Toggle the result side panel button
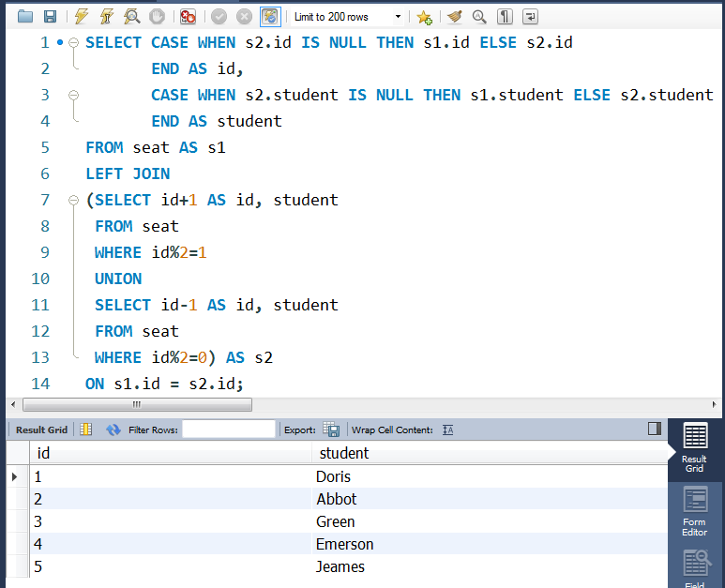Screen dimensions: 725x588 [x=655, y=429]
